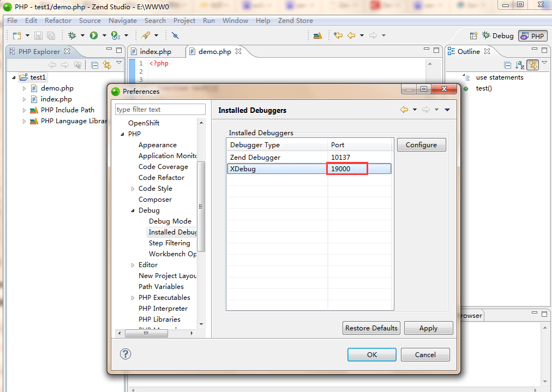Expand PHP Executables preferences node
Image resolution: width=552 pixels, height=392 pixels.
tap(133, 298)
